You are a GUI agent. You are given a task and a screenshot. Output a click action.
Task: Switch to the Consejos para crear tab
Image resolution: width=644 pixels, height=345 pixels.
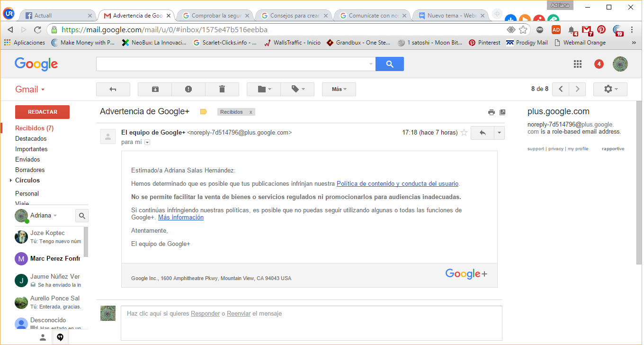pos(294,16)
